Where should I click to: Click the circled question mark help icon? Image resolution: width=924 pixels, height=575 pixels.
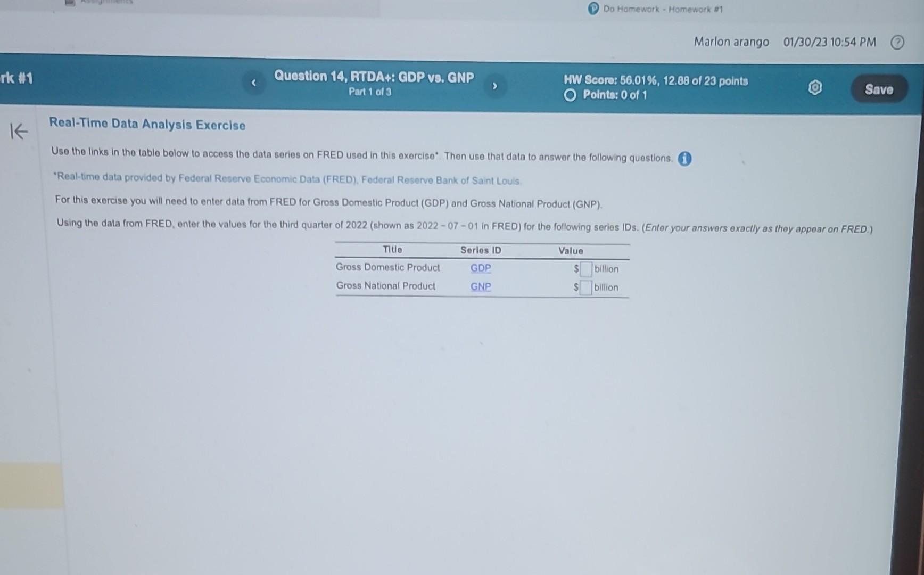coord(896,42)
